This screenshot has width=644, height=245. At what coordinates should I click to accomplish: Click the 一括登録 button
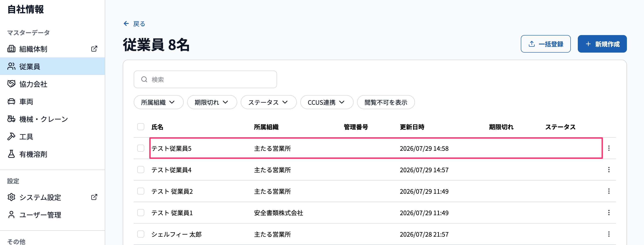[x=546, y=44]
